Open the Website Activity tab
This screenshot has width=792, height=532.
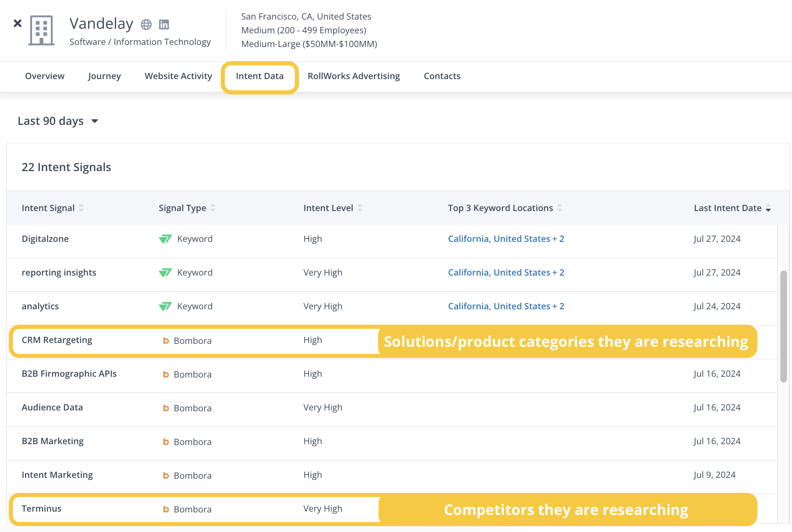pos(178,76)
